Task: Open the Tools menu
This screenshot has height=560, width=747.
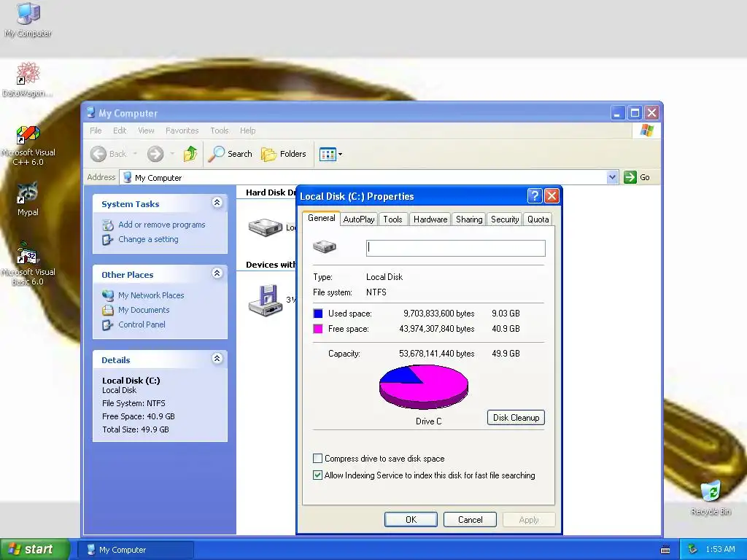Action: point(219,131)
